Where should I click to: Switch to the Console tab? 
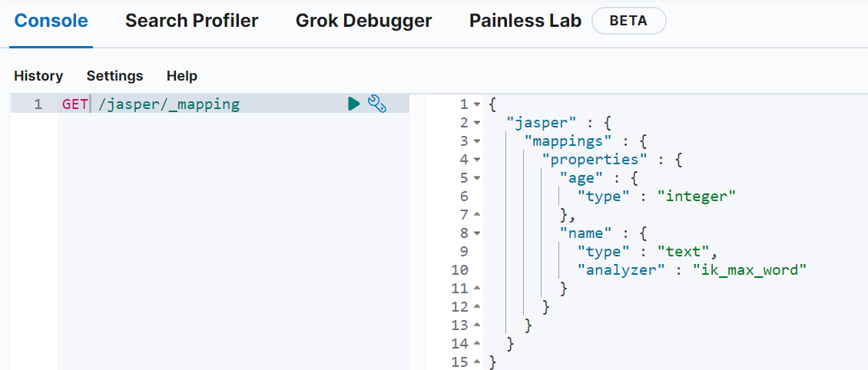tap(51, 21)
